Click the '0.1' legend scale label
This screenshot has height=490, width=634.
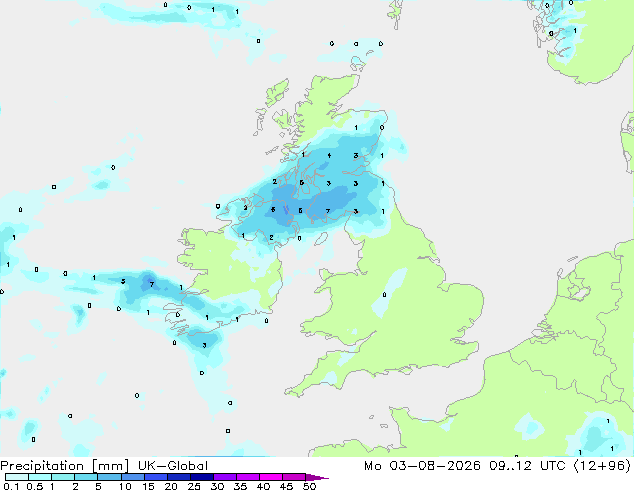[11, 486]
